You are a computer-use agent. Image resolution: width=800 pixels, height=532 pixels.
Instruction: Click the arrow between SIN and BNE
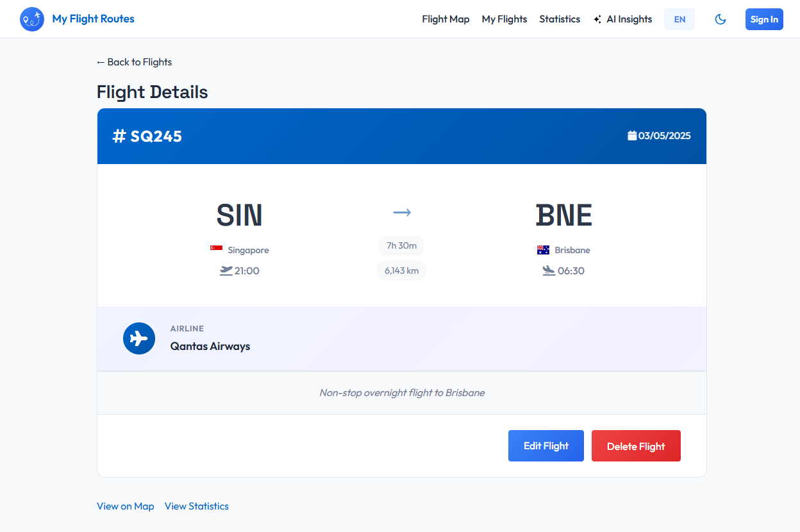[402, 212]
